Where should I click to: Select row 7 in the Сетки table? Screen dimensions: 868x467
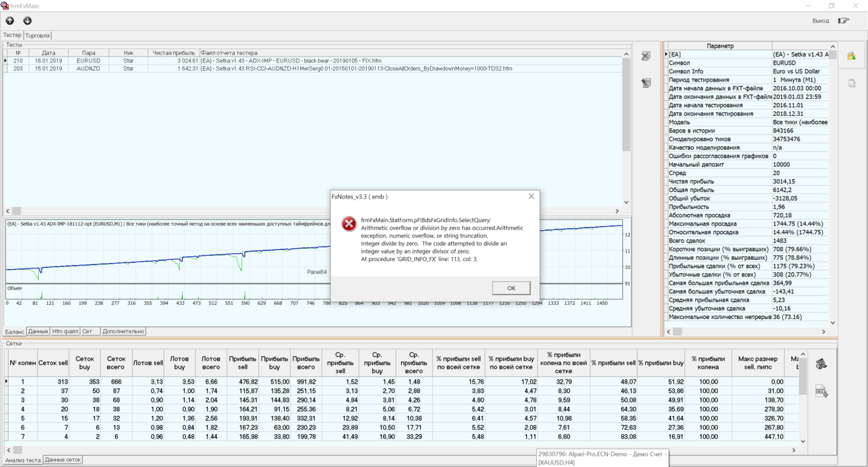point(401,437)
